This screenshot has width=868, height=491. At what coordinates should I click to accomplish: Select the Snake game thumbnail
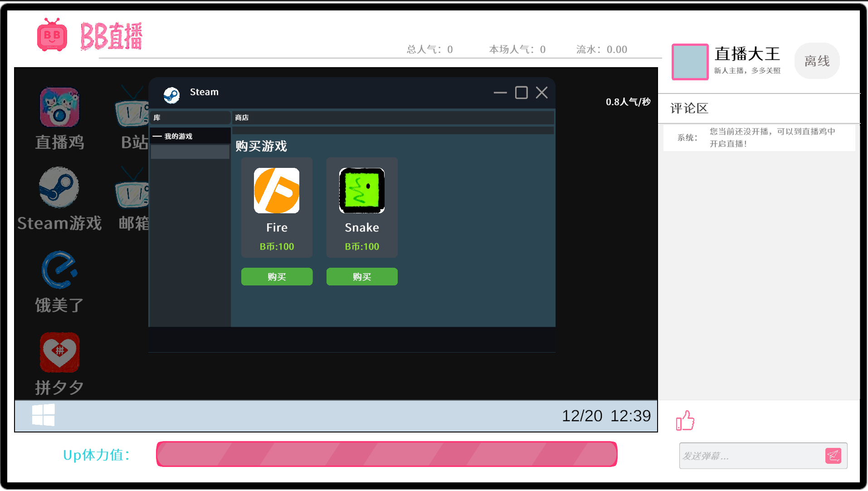(x=362, y=191)
